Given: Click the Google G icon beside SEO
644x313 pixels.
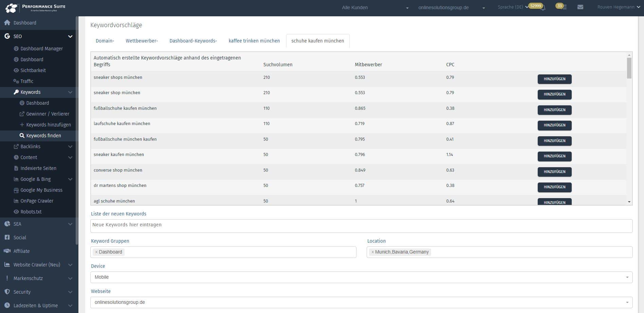Looking at the screenshot, I should (x=7, y=36).
